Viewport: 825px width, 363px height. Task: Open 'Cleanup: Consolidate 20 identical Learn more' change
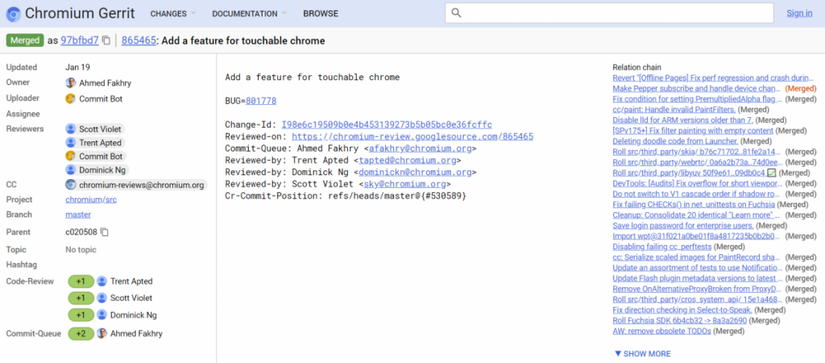pyautogui.click(x=697, y=215)
